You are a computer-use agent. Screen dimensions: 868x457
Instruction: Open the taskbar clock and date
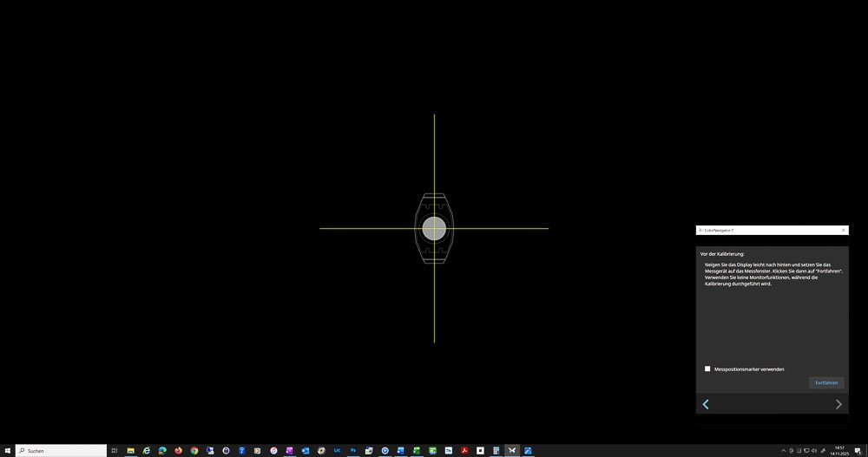point(838,450)
